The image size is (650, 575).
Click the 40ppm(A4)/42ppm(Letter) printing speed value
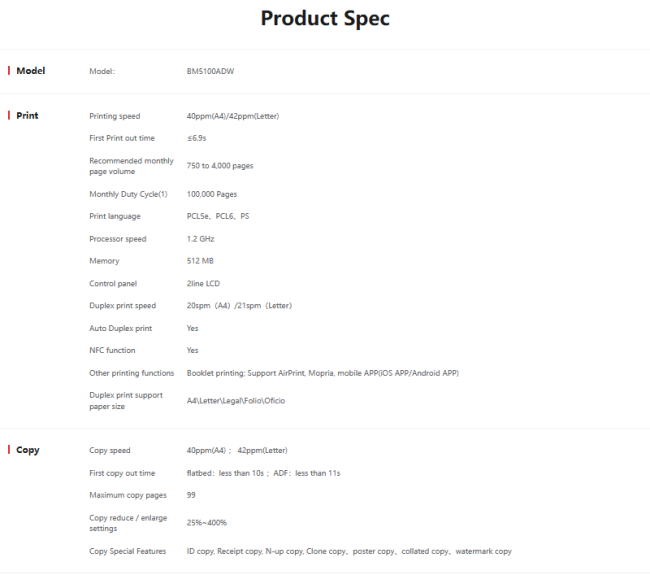(232, 116)
